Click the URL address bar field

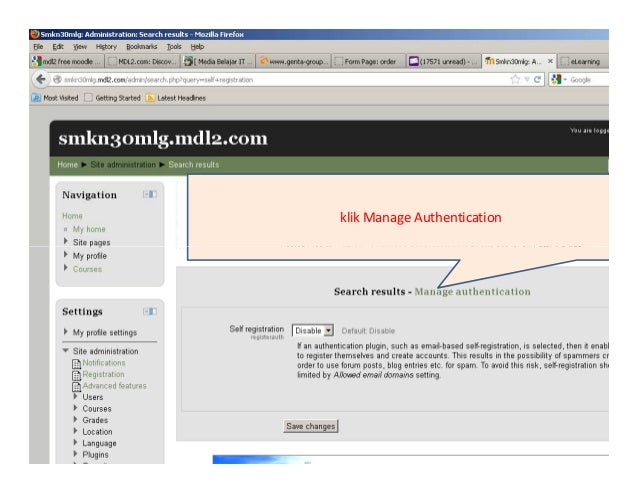pos(285,79)
